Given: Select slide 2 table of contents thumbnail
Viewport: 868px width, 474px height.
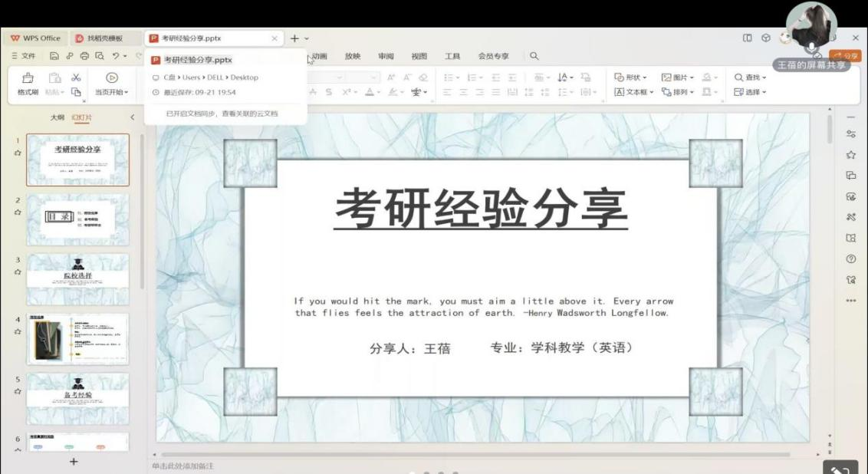Looking at the screenshot, I should pyautogui.click(x=77, y=219).
